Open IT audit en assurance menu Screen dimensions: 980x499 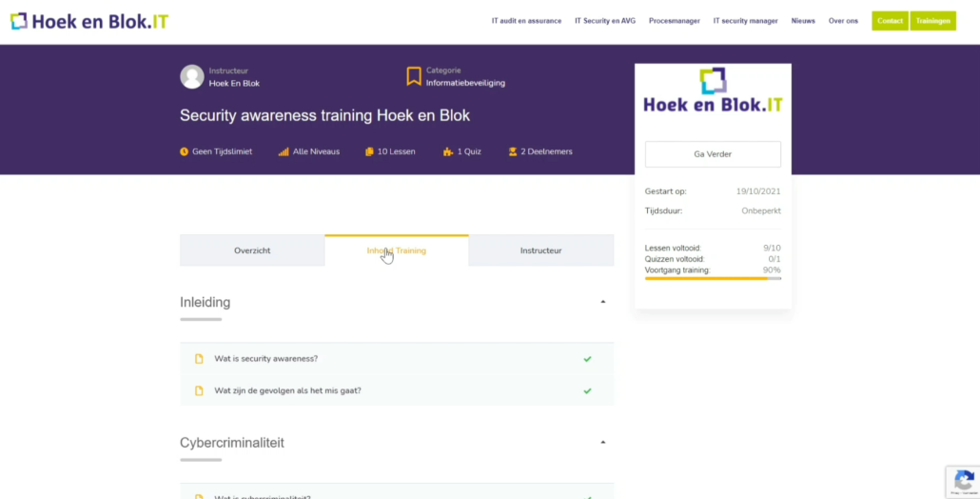[526, 21]
